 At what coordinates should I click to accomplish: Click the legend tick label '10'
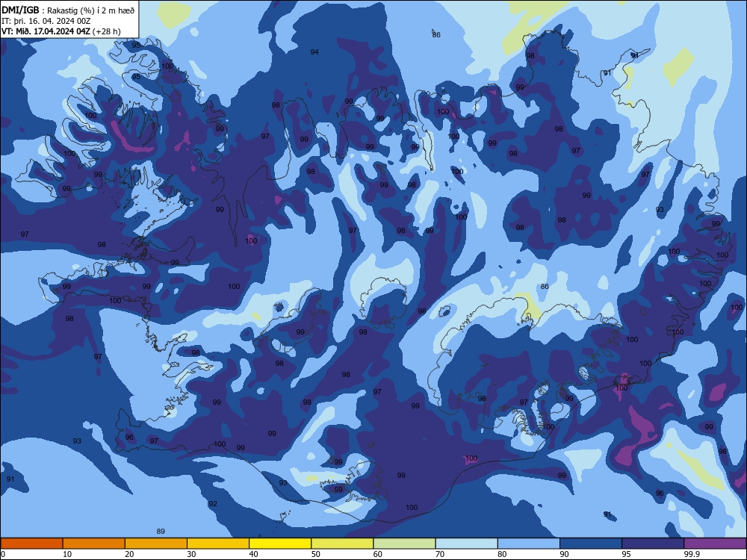67,554
